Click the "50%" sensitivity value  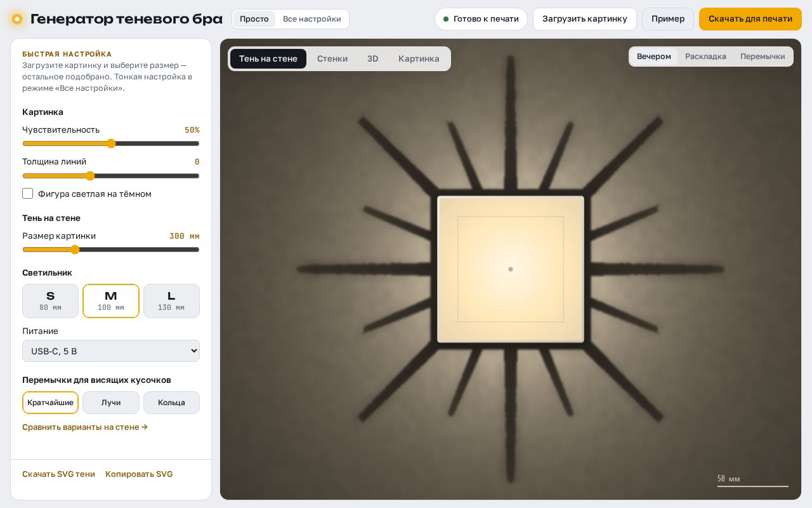(x=192, y=130)
